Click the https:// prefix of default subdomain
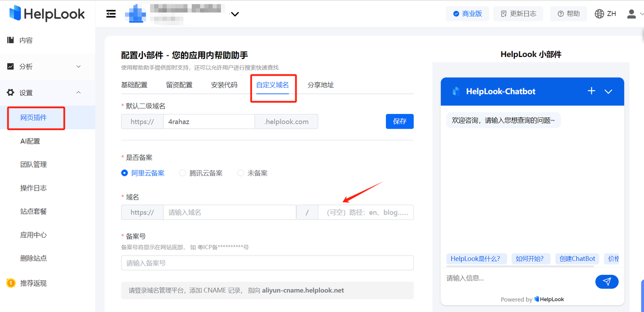 click(142, 121)
